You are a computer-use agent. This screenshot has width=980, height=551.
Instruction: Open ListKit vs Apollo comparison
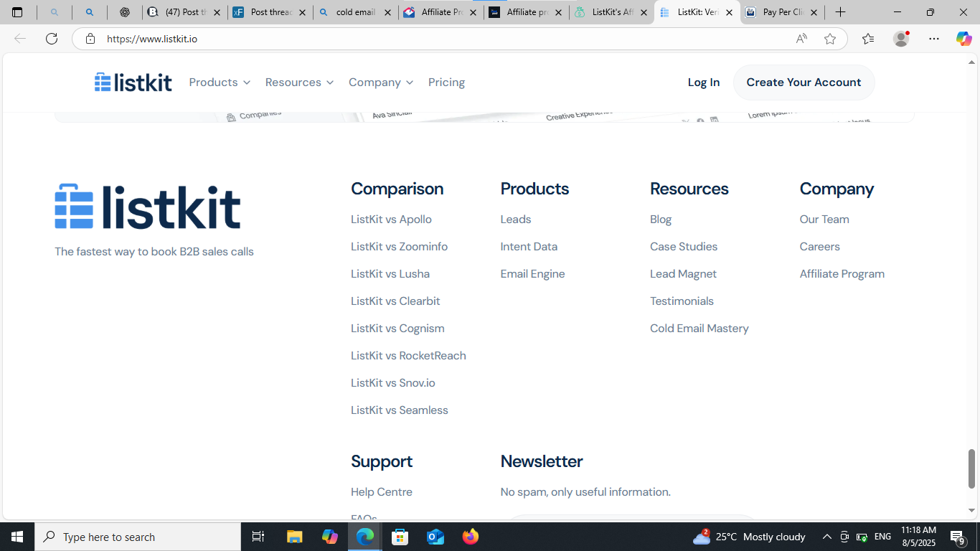point(391,220)
